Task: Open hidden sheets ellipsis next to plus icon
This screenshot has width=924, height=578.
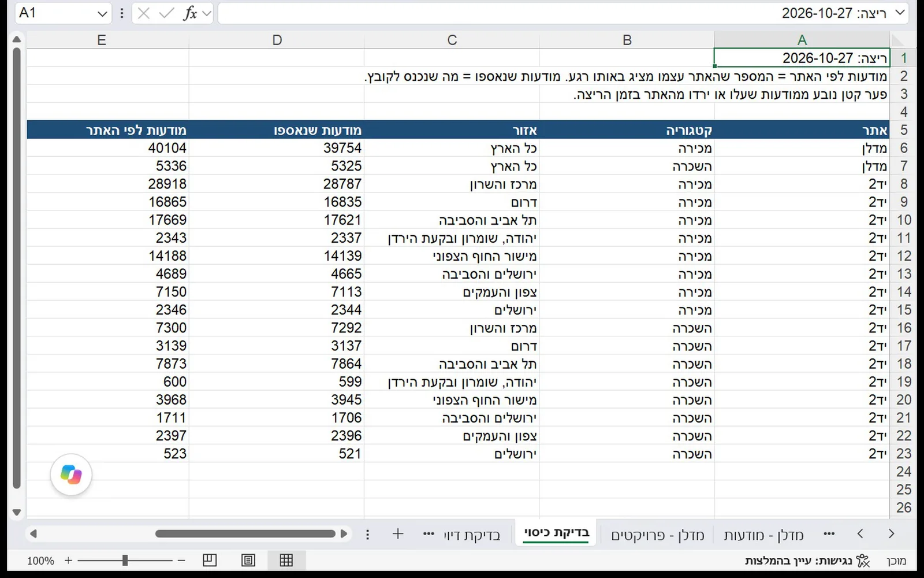Action: pos(429,533)
